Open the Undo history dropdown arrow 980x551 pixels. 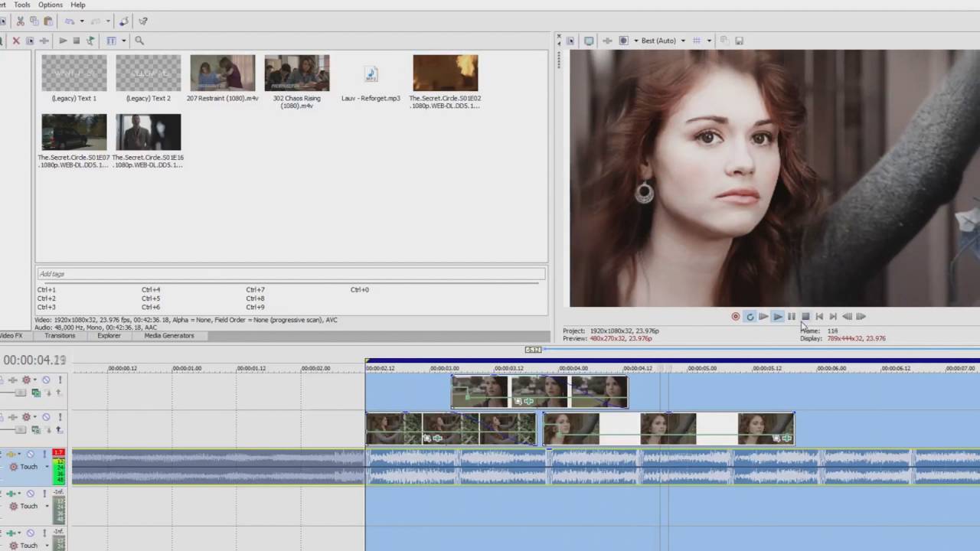tap(82, 21)
